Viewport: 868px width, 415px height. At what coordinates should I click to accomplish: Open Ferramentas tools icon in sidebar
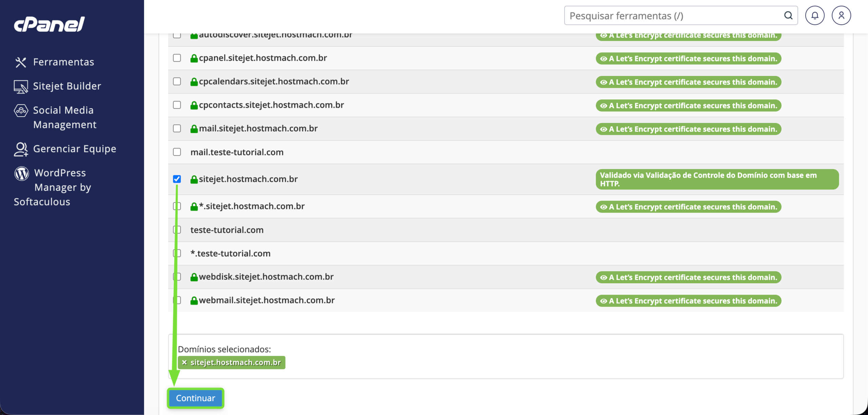(21, 62)
